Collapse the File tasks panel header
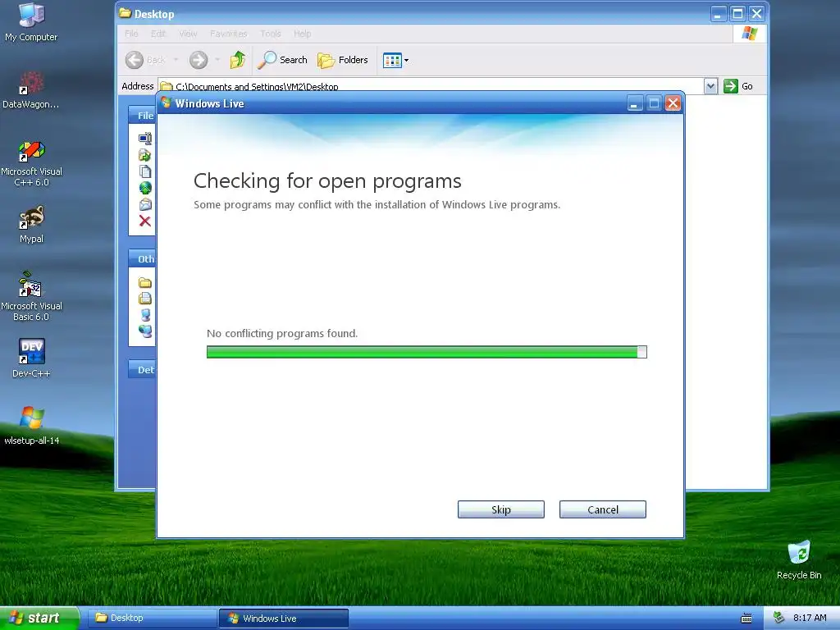 click(x=142, y=115)
